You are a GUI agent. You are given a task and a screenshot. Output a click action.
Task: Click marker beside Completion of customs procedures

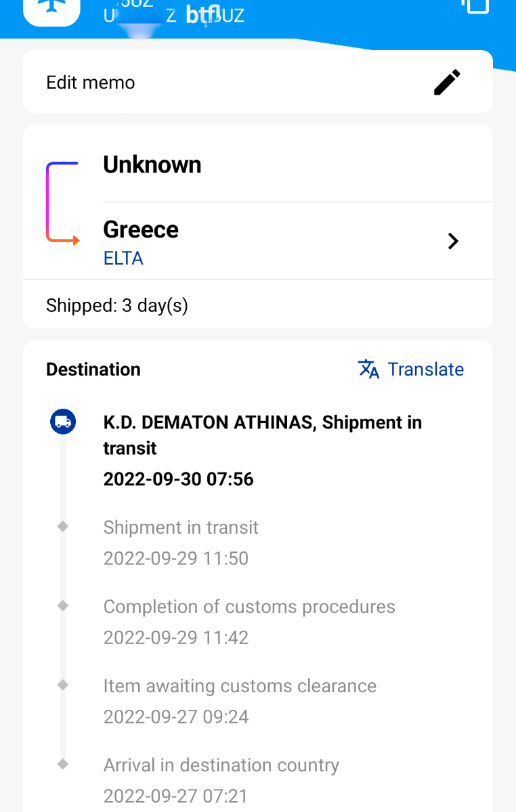[x=63, y=606]
